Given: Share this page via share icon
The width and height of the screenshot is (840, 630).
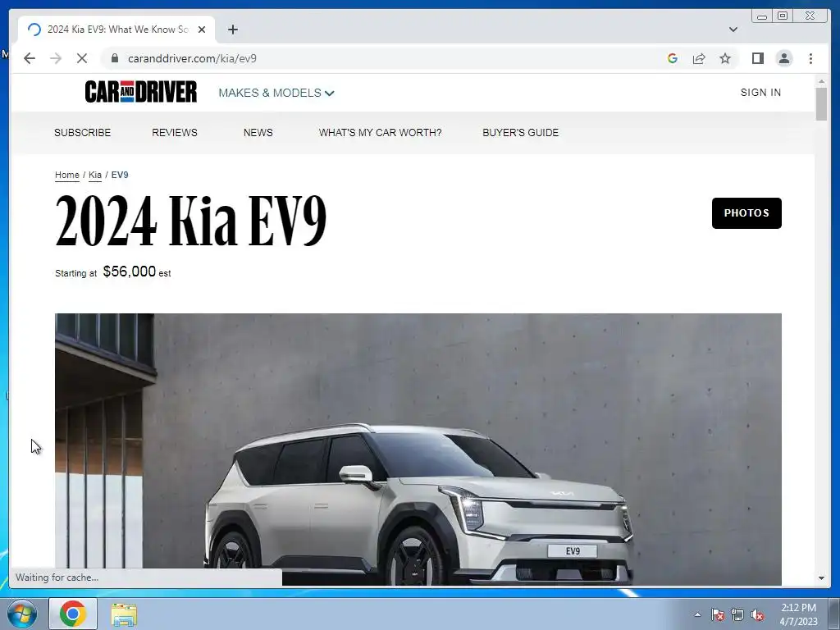Looking at the screenshot, I should (699, 58).
